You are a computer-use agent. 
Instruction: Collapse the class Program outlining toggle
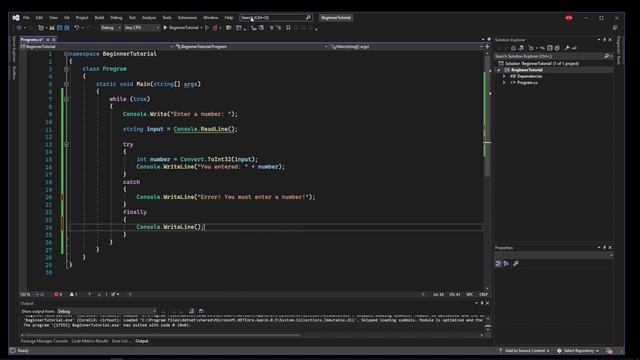tap(66, 69)
